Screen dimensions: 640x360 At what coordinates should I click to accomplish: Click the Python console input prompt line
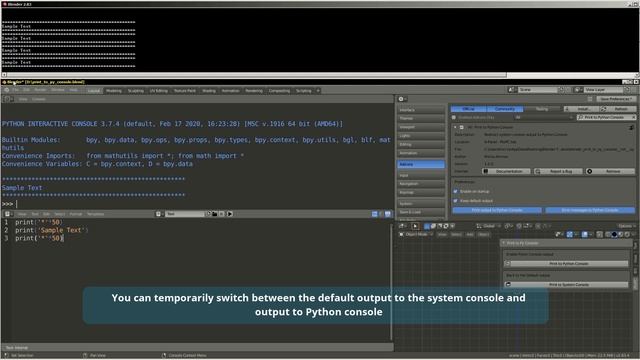[197, 204]
